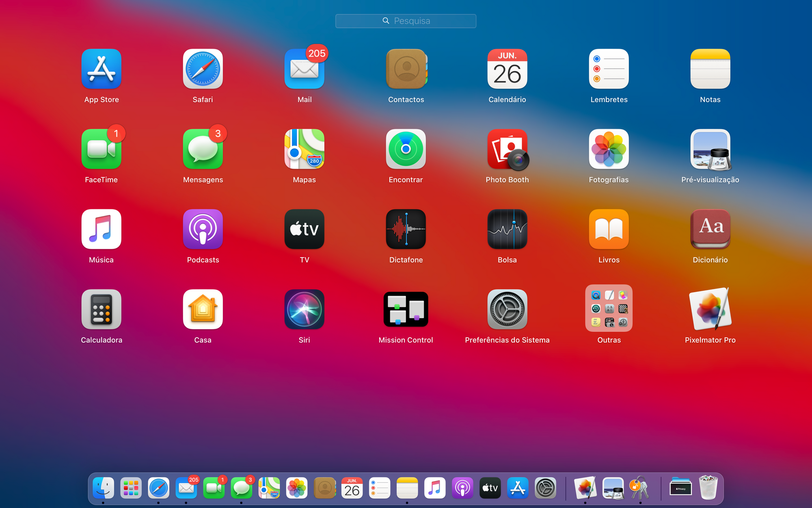Open Calculadora app
The width and height of the screenshot is (812, 508).
(101, 309)
